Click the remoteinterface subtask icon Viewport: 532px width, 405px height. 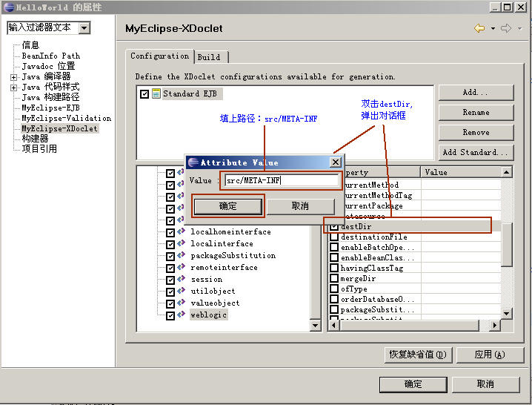[182, 267]
